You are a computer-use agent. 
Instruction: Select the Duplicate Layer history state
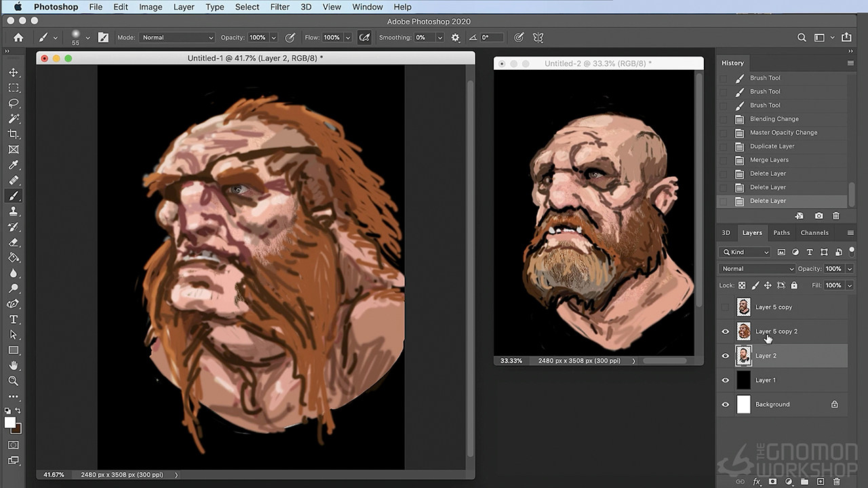click(772, 146)
